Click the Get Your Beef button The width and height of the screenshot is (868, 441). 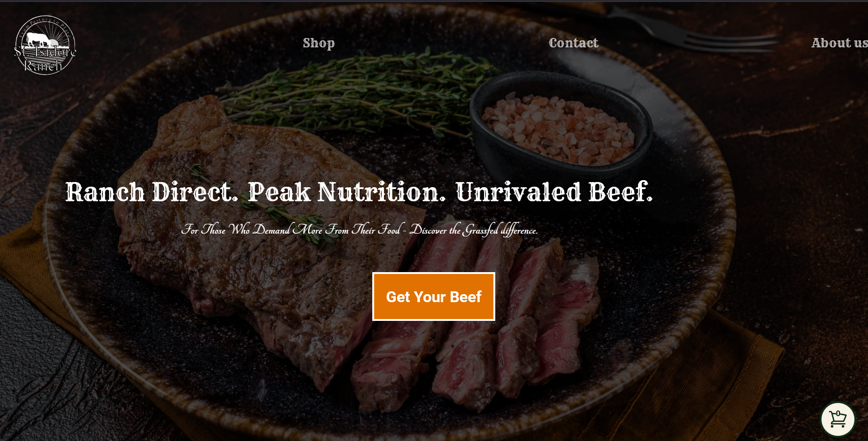point(434,297)
